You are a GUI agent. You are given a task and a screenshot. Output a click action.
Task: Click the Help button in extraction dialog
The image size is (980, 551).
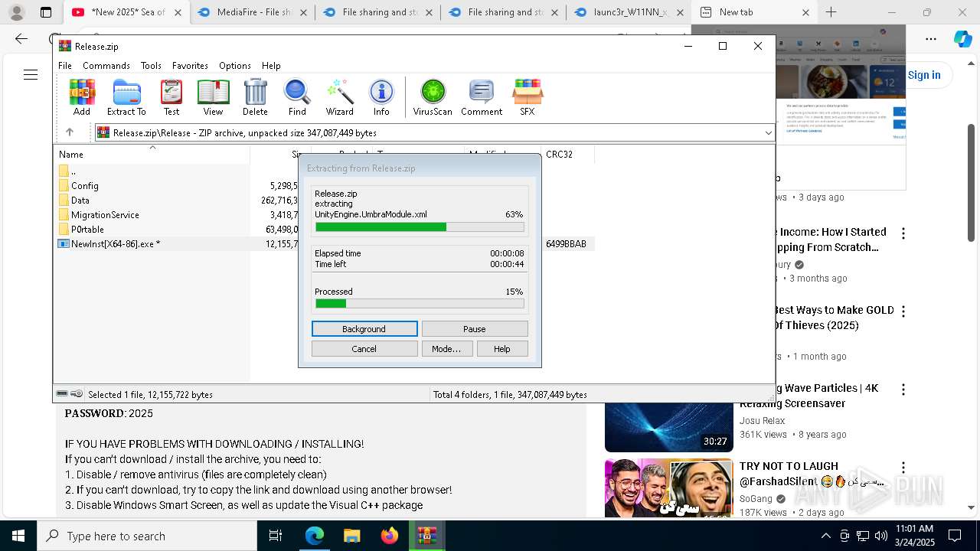point(502,349)
